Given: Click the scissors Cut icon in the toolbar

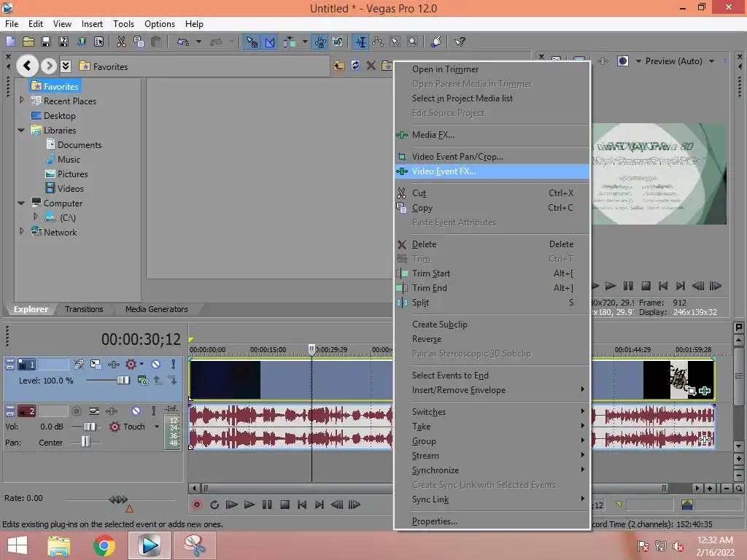Looking at the screenshot, I should point(122,42).
